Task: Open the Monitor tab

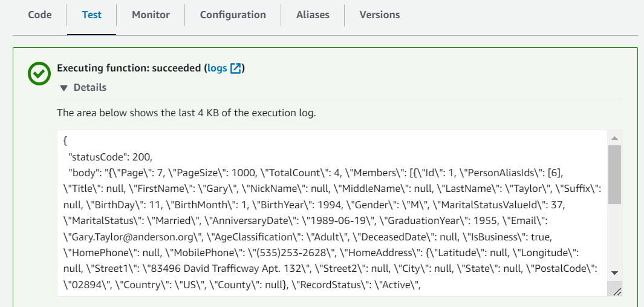Action: pos(151,15)
